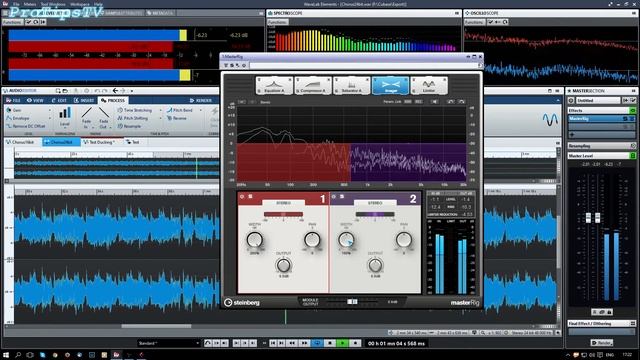Open the INSERT ribbon tab
640x360 pixels.
point(84,100)
